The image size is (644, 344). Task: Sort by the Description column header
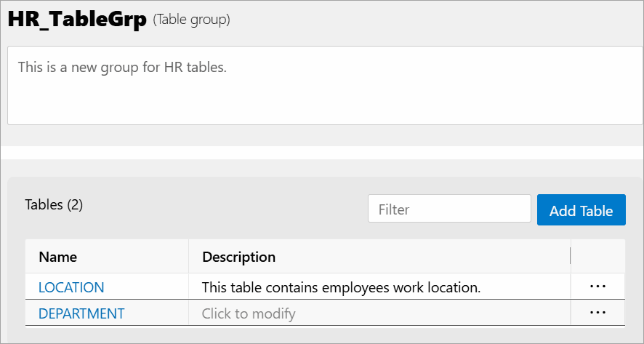tap(238, 257)
